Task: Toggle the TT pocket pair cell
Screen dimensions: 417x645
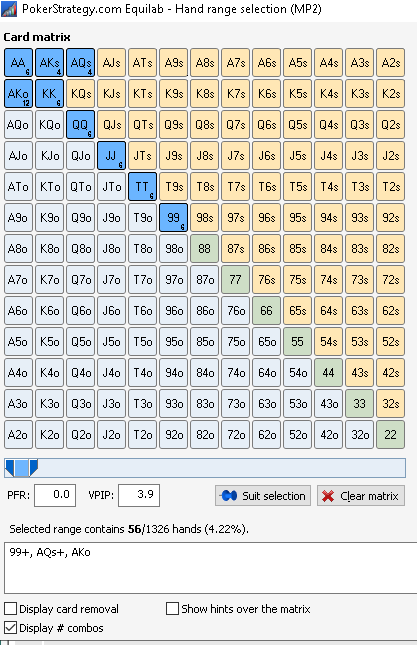Action: (x=143, y=187)
